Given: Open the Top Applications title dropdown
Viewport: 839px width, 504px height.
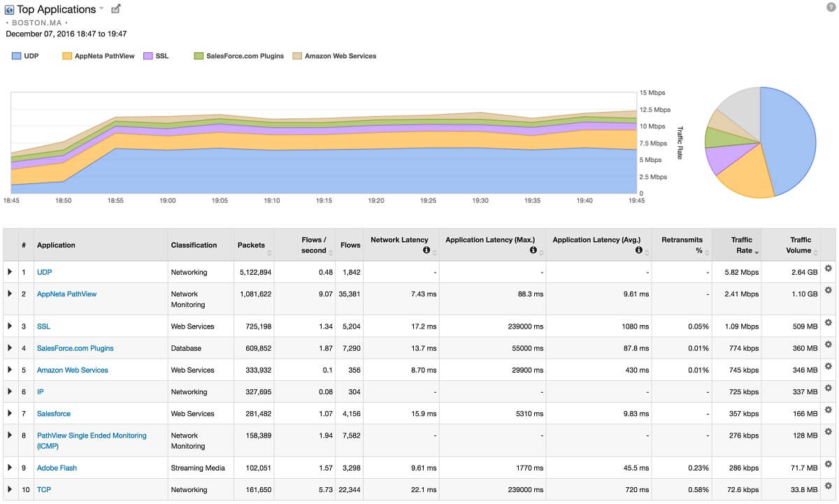Looking at the screenshot, I should click(x=100, y=8).
